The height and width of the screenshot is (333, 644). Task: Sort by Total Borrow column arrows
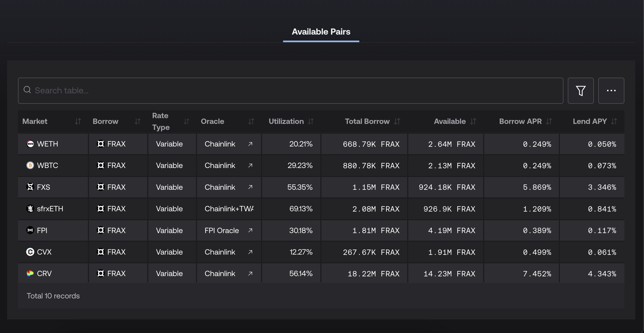[397, 121]
